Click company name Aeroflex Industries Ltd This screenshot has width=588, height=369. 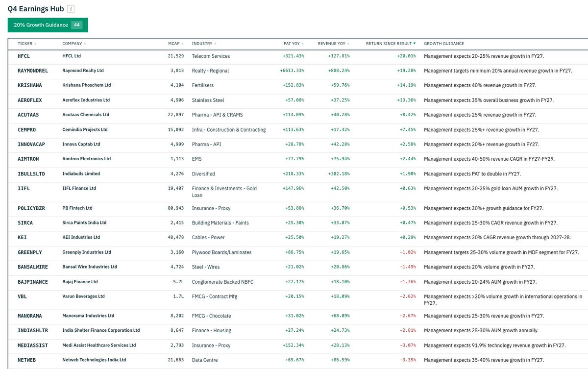86,100
